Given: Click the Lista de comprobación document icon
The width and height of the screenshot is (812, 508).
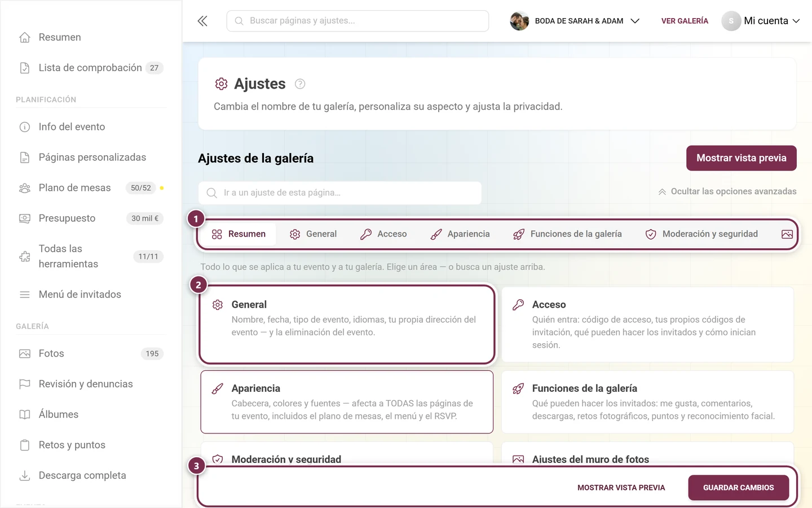Looking at the screenshot, I should (x=25, y=68).
